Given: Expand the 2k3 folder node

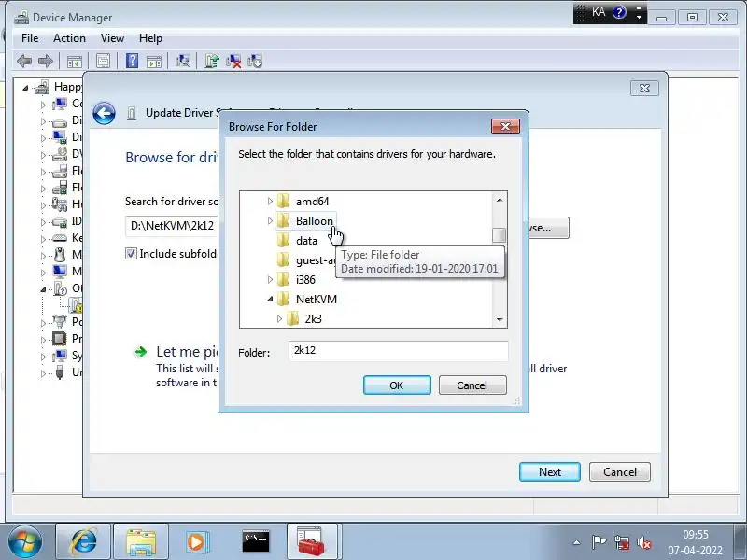Looking at the screenshot, I should pos(279,318).
